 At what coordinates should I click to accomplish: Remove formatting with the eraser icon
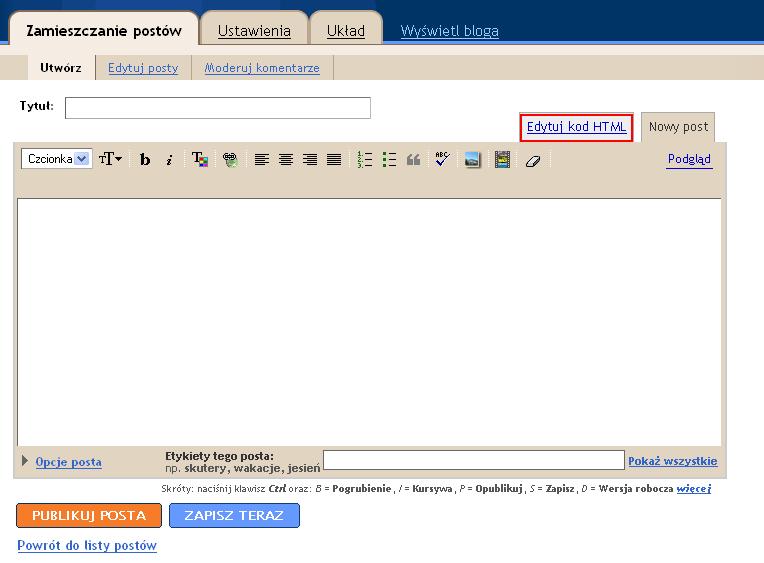tap(533, 160)
